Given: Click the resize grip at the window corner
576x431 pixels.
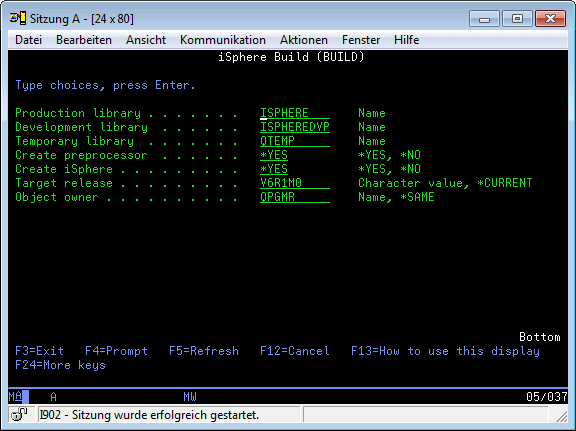Looking at the screenshot, I should [x=561, y=416].
